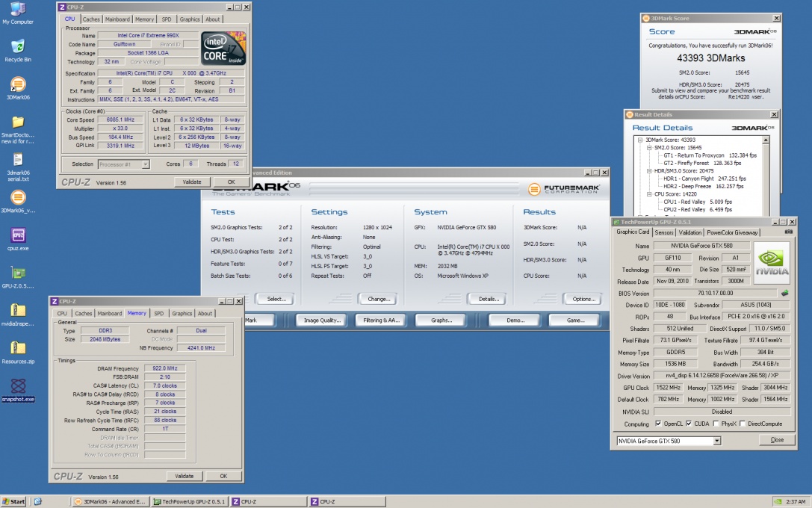Collapse the CPU Score tree node

point(648,194)
